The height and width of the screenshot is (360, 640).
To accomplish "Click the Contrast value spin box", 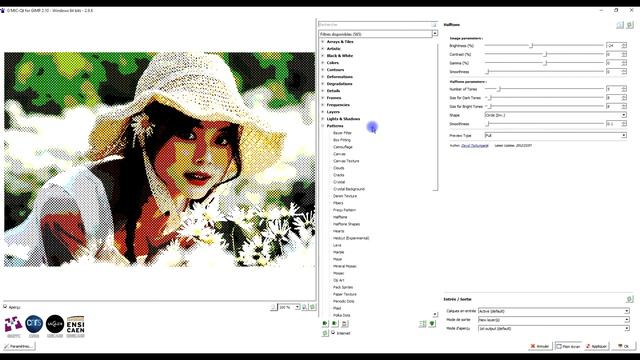I will tap(616, 54).
